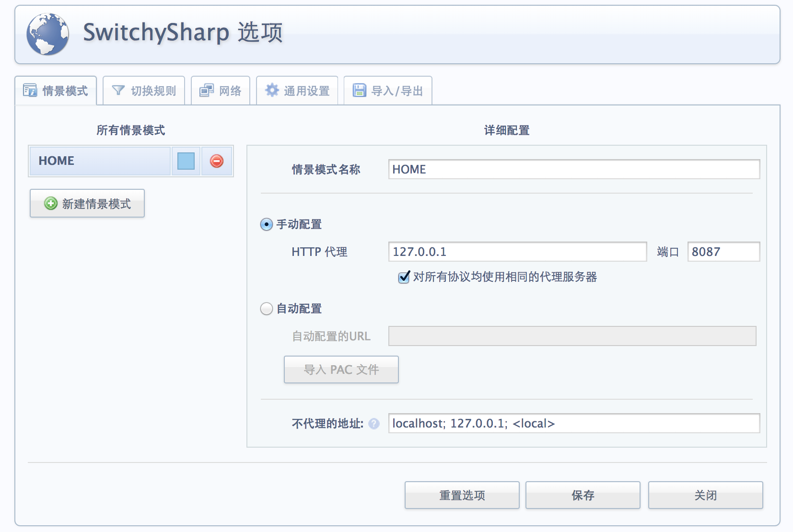The width and height of the screenshot is (793, 532).
Task: Click the 关闭 button
Action: tap(705, 495)
